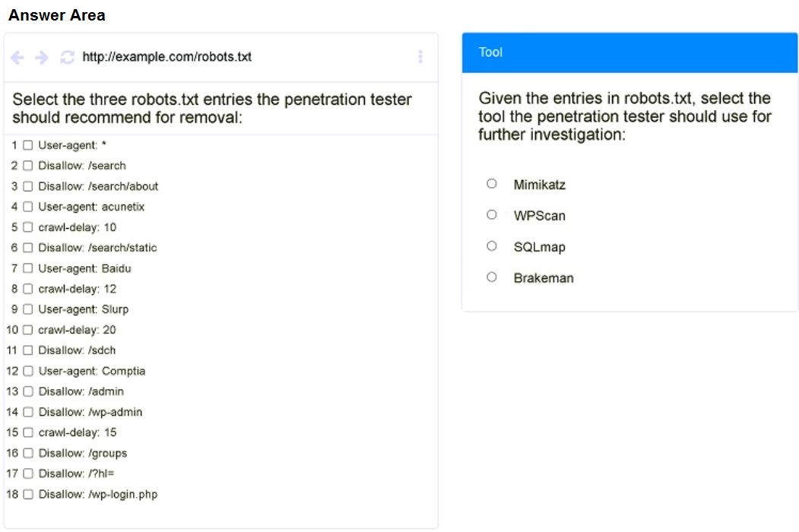
Task: Tick the 'User-agent: acunetix' checkbox
Action: [28, 207]
